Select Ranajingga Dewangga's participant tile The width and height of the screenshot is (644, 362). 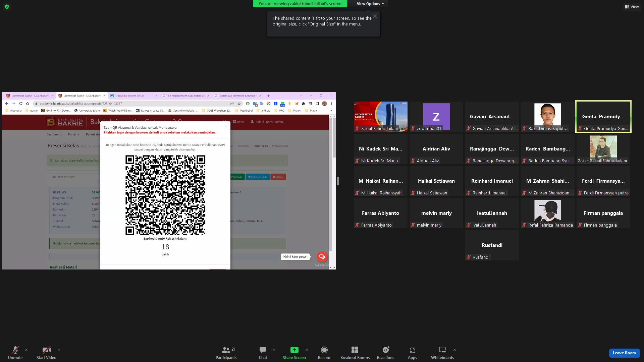tap(492, 149)
